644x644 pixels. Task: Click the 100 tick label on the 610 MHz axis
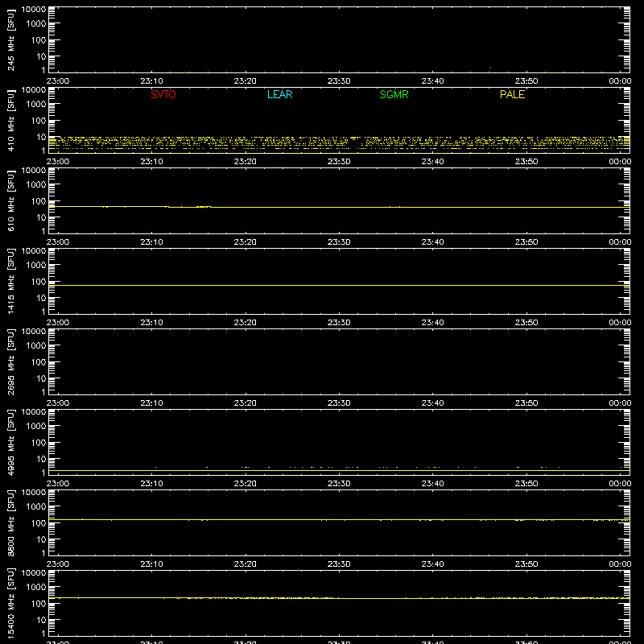[39, 201]
